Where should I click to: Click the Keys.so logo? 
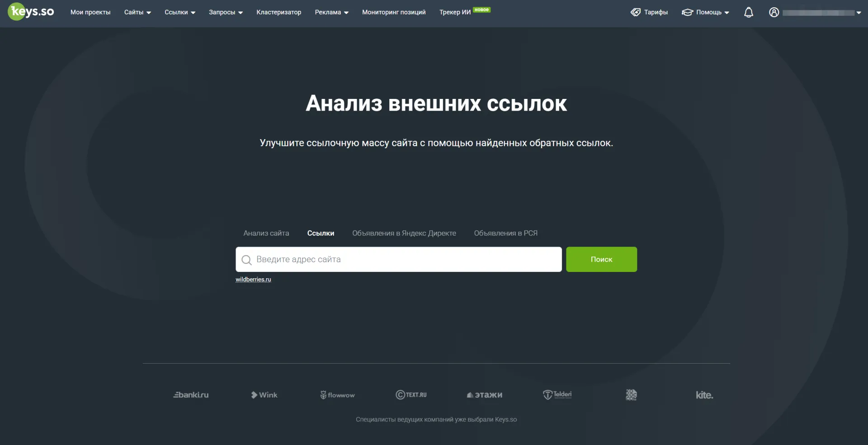pyautogui.click(x=31, y=12)
